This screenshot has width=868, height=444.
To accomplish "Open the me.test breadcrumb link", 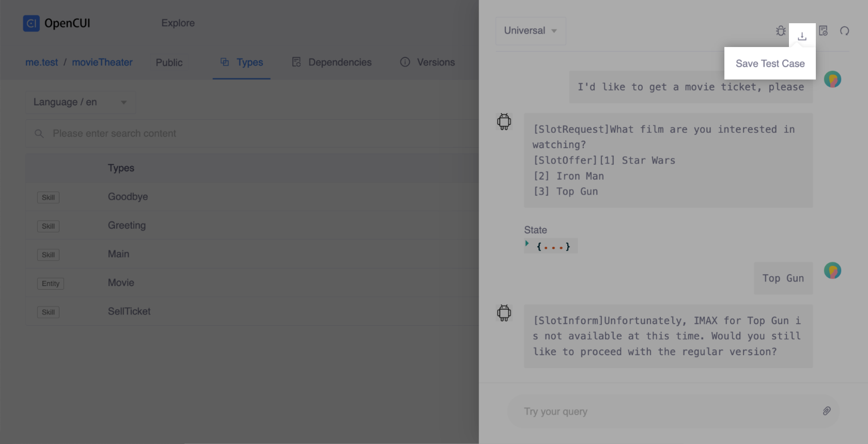I will click(42, 62).
